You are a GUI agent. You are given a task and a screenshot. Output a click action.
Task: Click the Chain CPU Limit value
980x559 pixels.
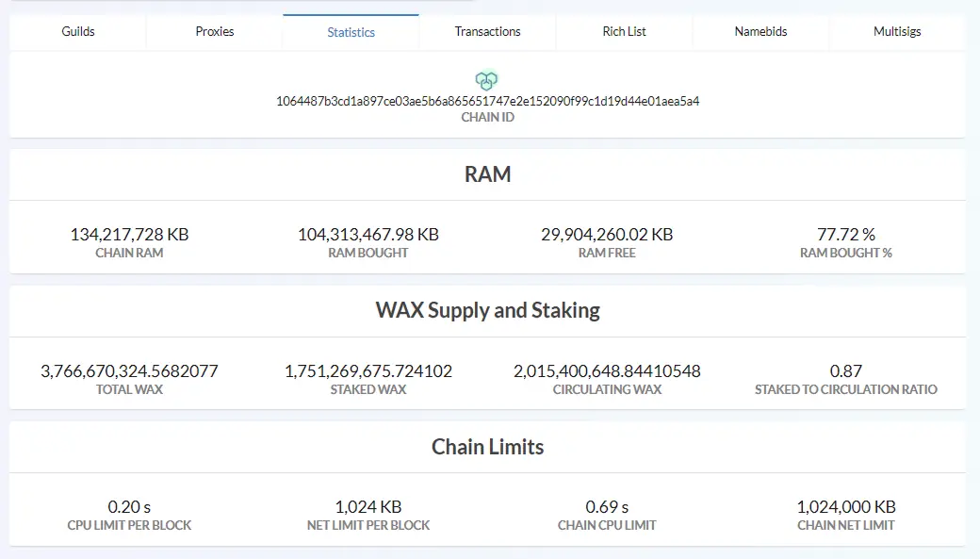607,506
